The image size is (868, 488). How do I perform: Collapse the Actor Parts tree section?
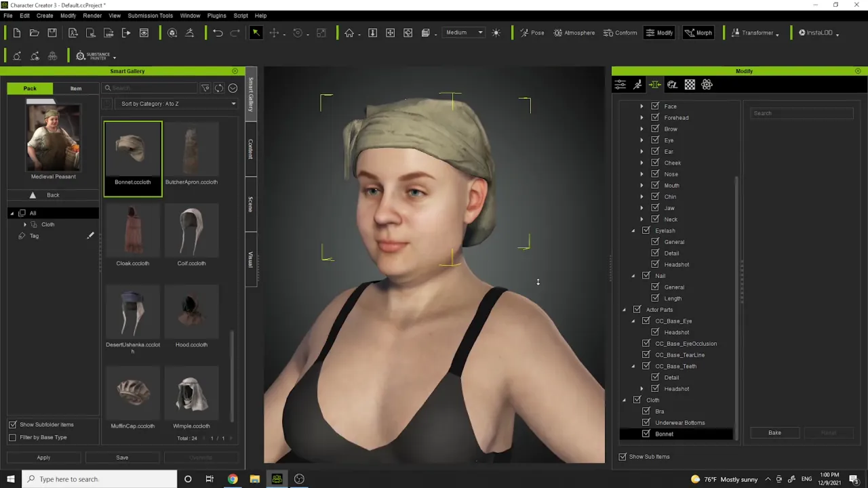click(624, 310)
